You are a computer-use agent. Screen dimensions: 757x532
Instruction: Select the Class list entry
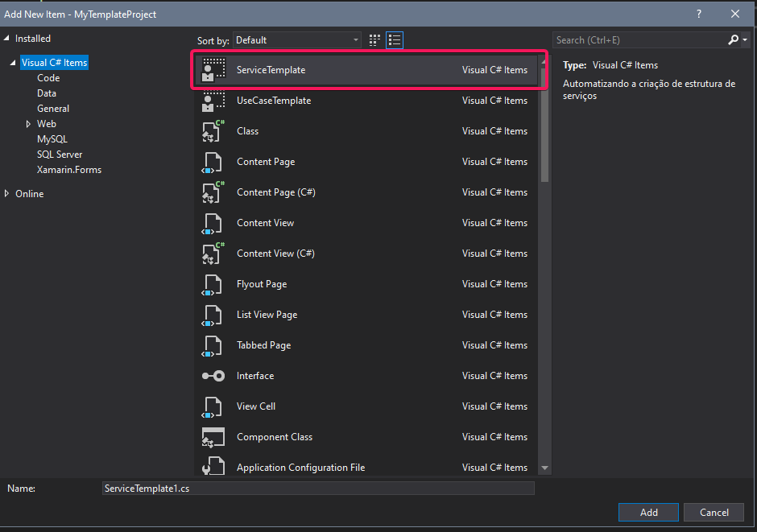(x=367, y=131)
